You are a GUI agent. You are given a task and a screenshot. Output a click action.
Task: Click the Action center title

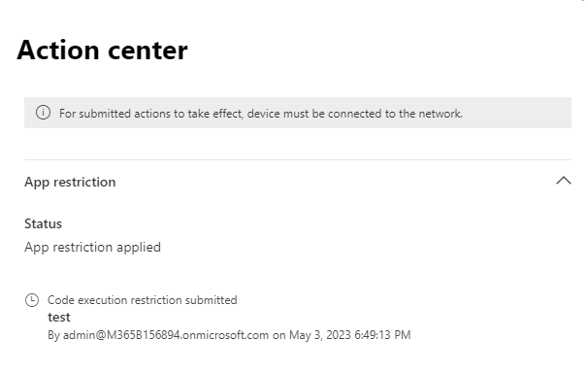point(102,51)
